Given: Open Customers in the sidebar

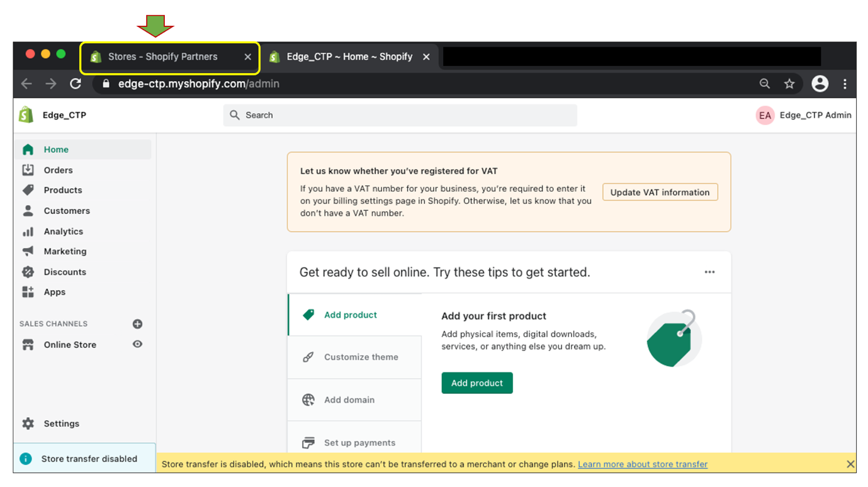Looking at the screenshot, I should coord(67,211).
